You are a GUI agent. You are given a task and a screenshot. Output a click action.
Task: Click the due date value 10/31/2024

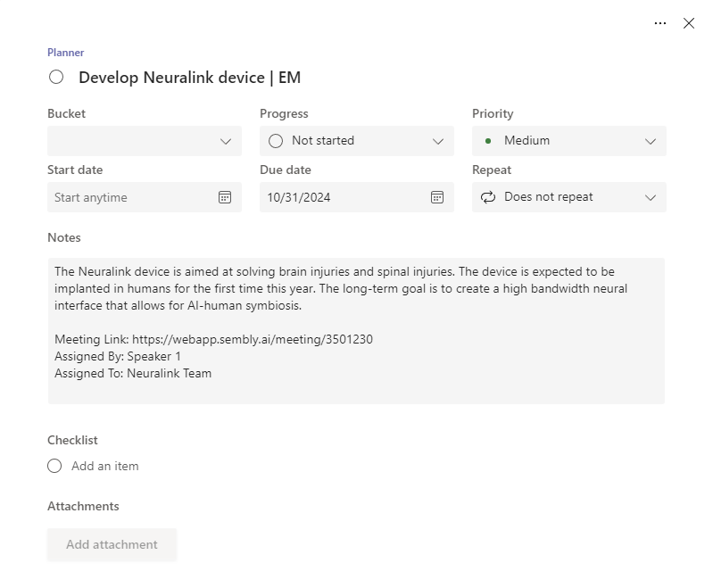[299, 197]
